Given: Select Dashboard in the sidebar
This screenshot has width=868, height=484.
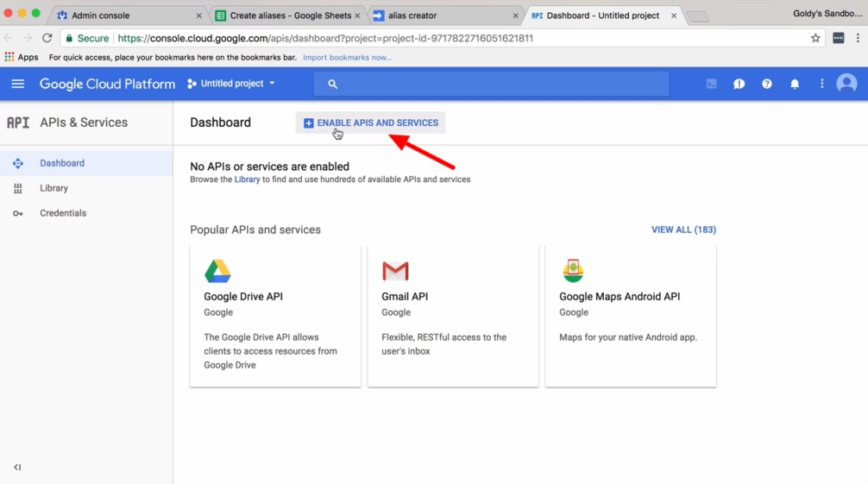Looking at the screenshot, I should pyautogui.click(x=86, y=163).
